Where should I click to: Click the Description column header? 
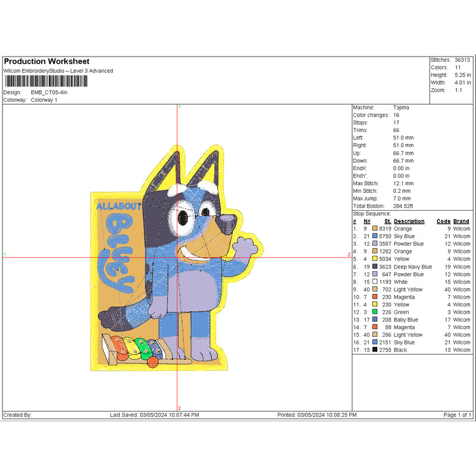[409, 221]
